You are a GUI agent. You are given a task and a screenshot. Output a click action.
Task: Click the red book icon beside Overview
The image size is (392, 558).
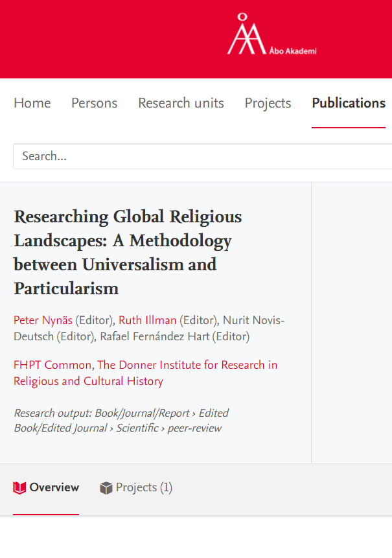pos(19,488)
